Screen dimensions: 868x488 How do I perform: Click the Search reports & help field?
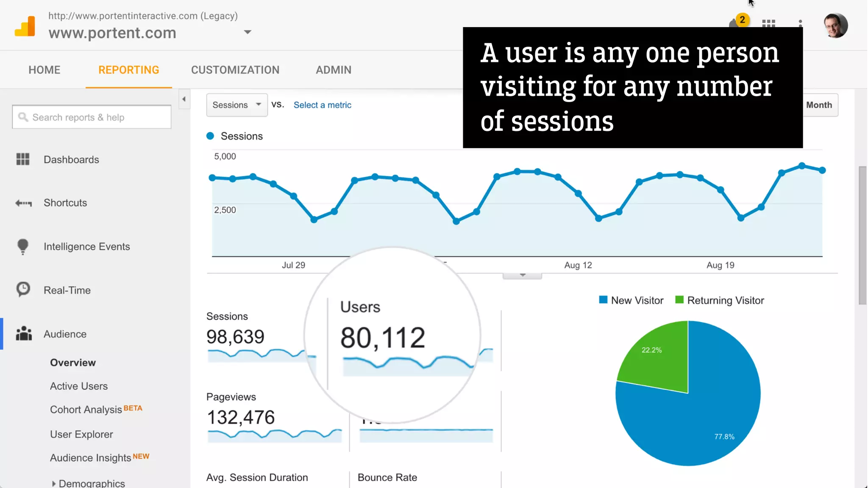[x=92, y=117]
